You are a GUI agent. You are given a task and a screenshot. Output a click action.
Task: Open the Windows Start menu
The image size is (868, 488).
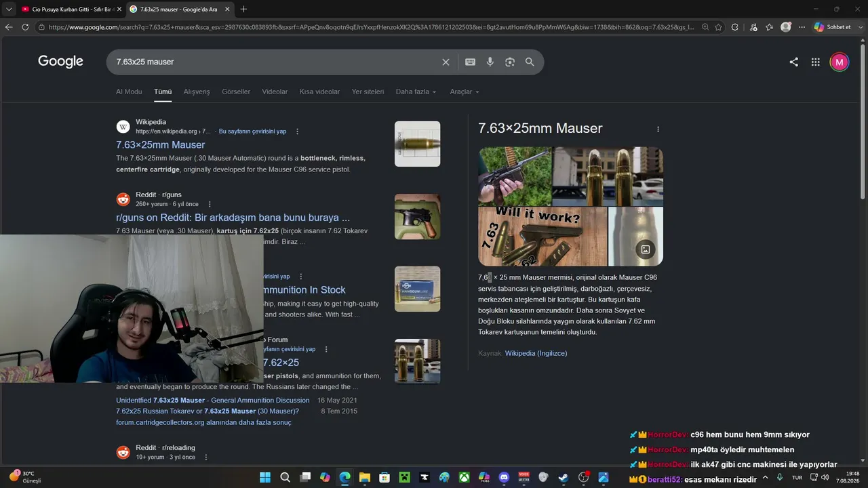[265, 477]
